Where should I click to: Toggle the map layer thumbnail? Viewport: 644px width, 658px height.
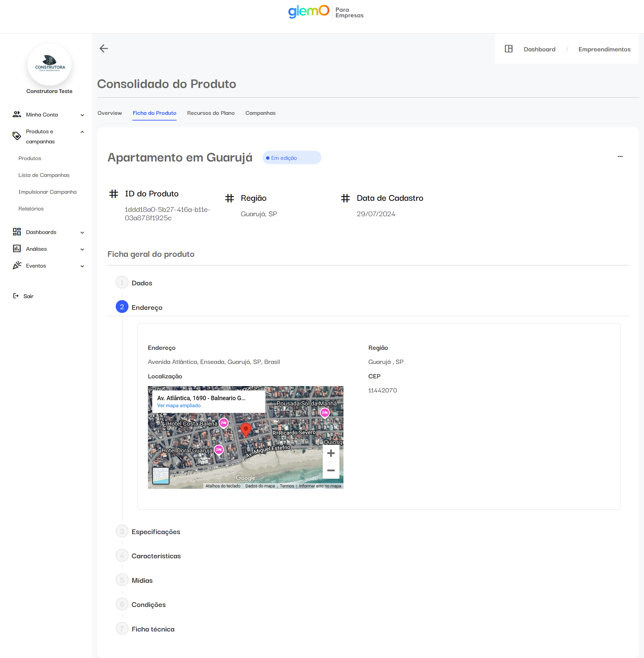coord(161,475)
